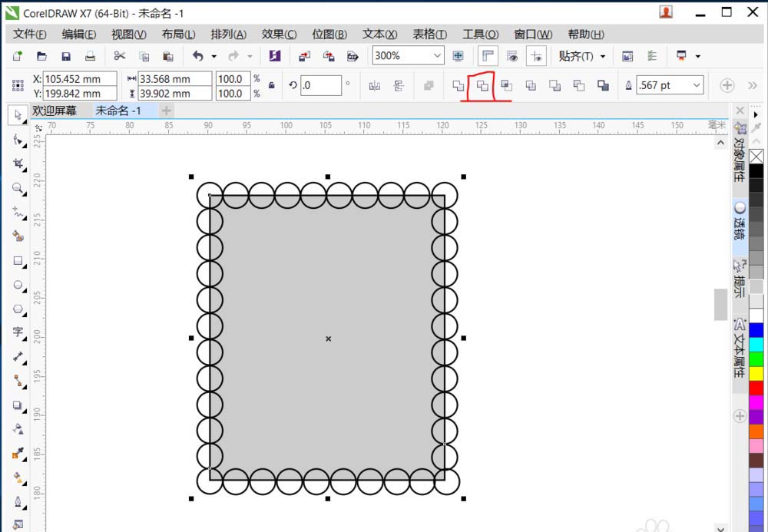Viewport: 768px width, 532px height.
Task: Apply the Intersect shaping command
Action: [507, 86]
